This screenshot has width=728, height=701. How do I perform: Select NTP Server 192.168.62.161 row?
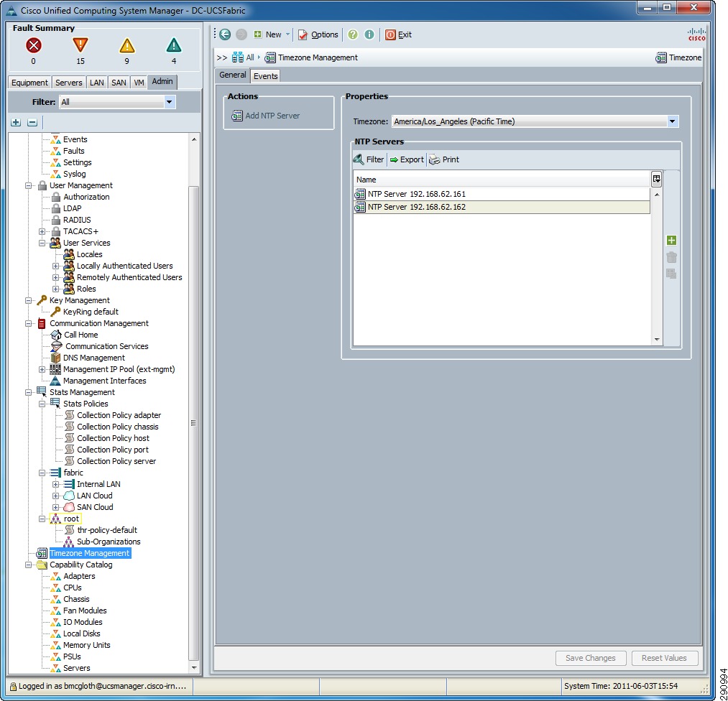[502, 194]
